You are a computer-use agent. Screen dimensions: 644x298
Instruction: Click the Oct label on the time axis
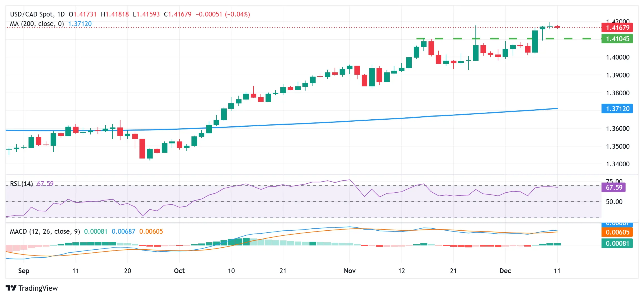179,271
